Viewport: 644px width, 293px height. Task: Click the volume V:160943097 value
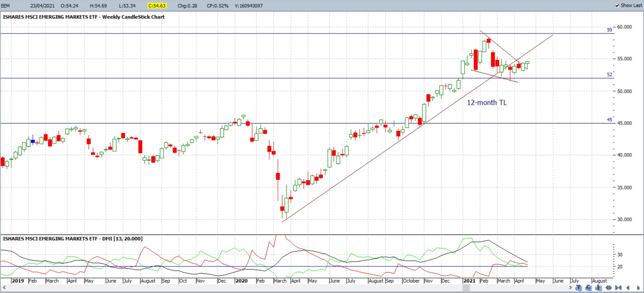point(249,6)
